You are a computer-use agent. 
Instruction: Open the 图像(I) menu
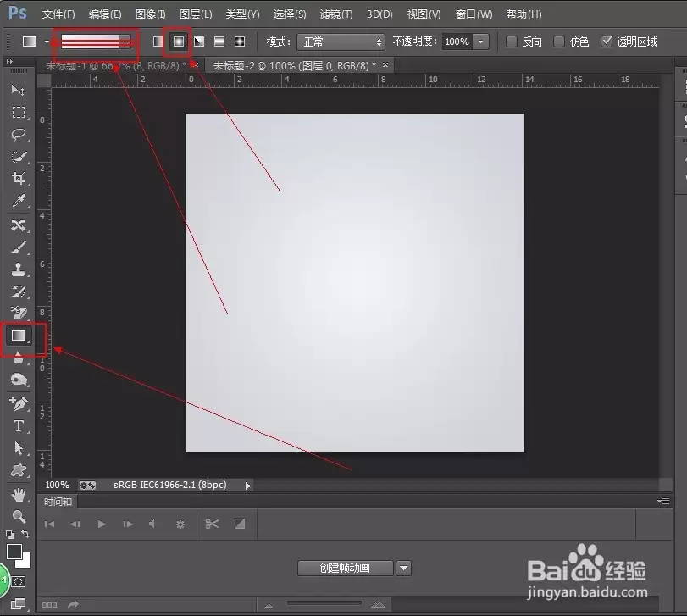coord(150,14)
